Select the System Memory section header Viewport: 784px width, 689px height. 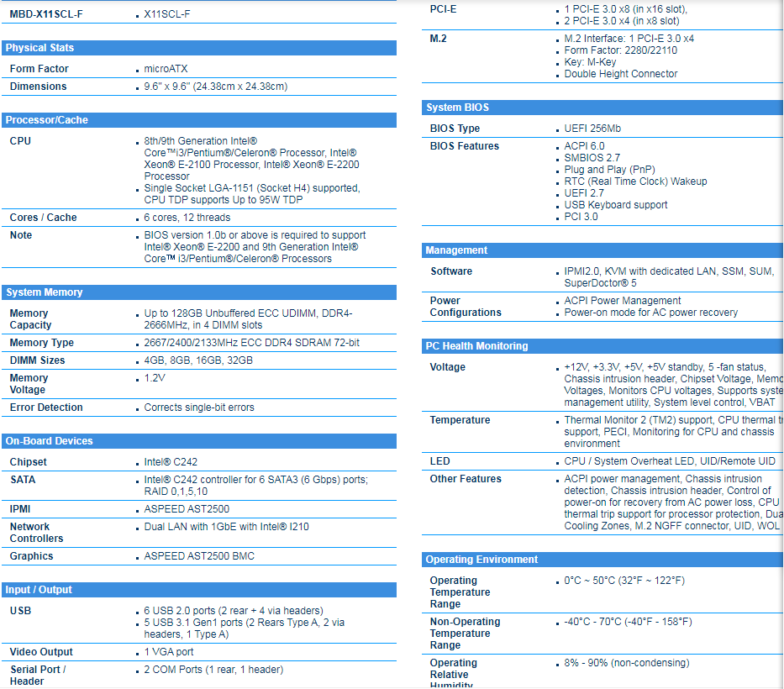[x=45, y=292]
